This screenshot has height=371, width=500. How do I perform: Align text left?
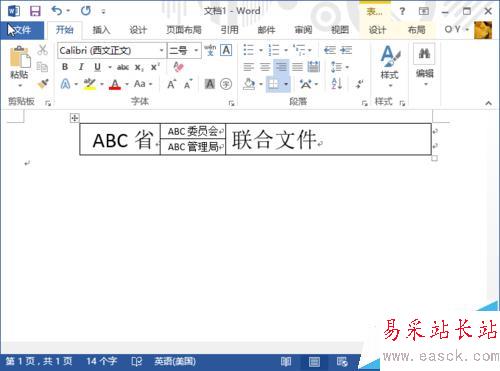click(249, 67)
